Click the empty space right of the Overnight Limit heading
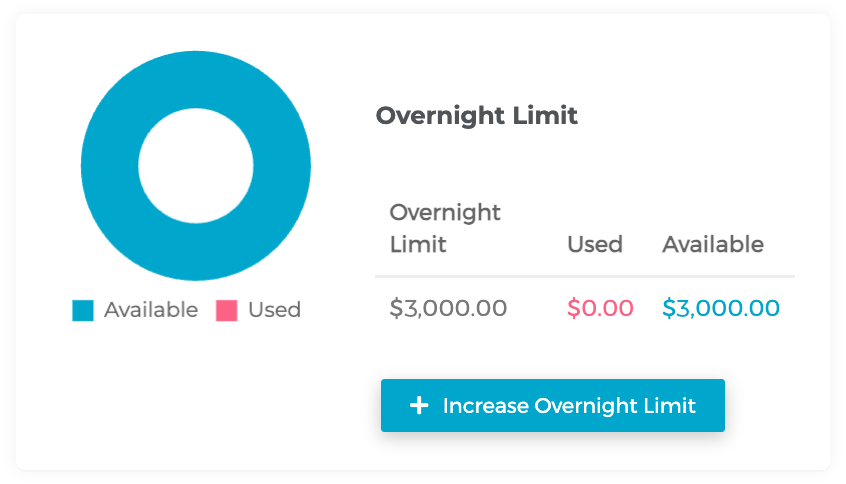The image size is (846, 484). point(700,116)
